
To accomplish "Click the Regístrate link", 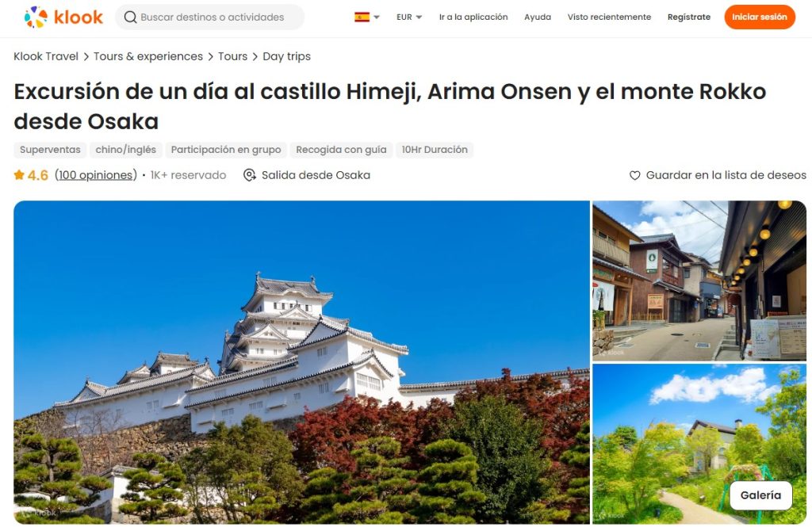I will coord(689,17).
